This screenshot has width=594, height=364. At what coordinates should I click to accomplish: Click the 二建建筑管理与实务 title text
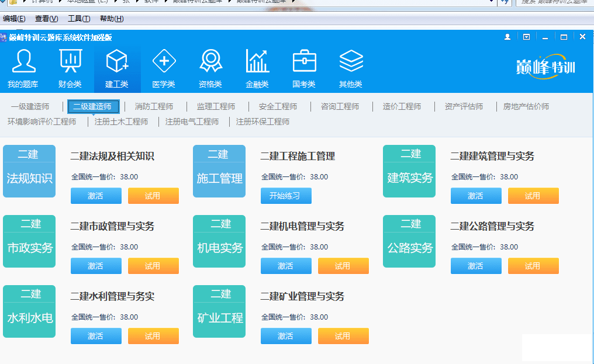coord(492,156)
